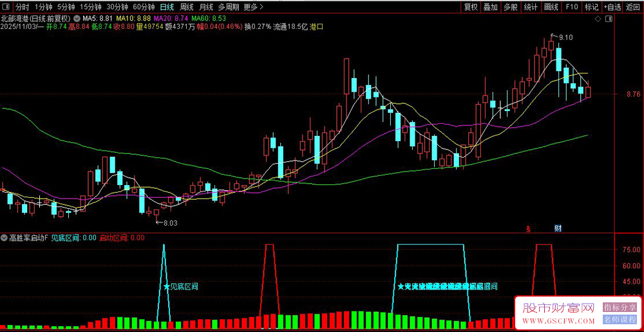This screenshot has width=644, height=332.
Task: Click the 启动区间: 0.00 indicator value
Action: [x=122, y=237]
